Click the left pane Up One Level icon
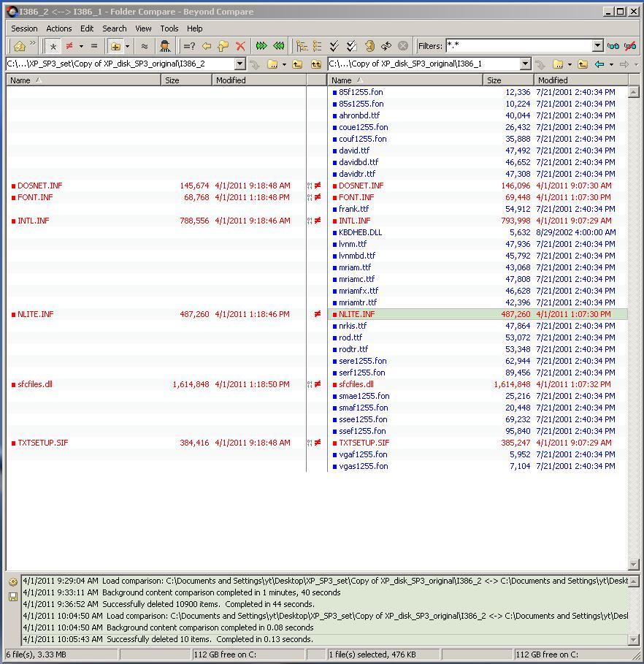Screen dimensions: 644x664 click(x=298, y=64)
